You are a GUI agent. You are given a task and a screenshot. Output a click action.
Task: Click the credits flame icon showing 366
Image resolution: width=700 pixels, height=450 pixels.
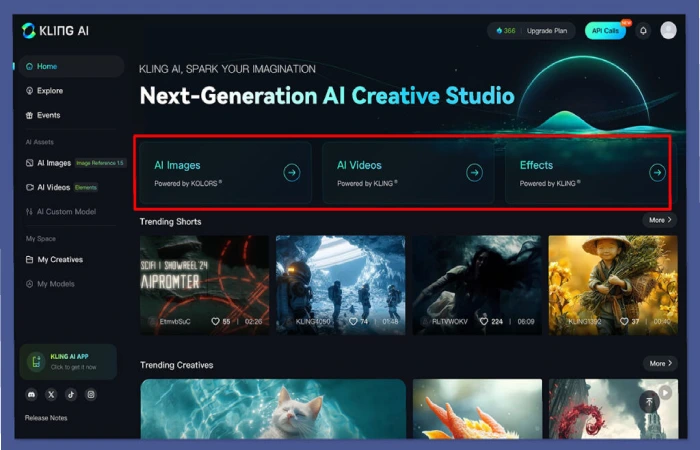[x=499, y=31]
